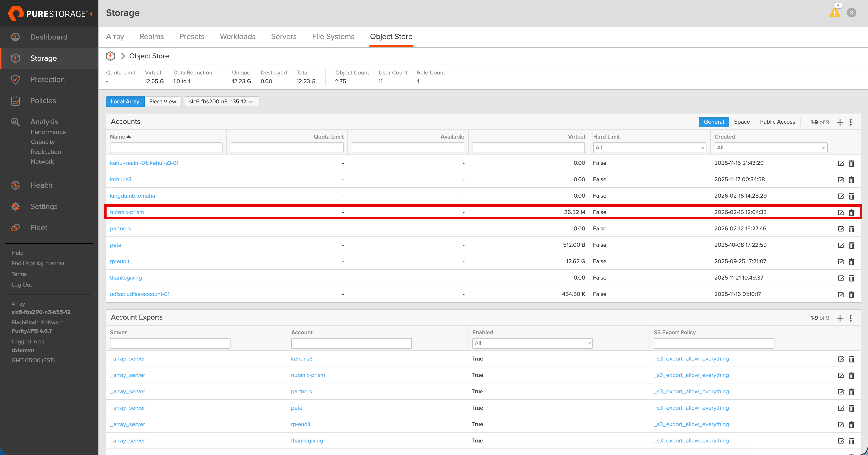
Task: Add a new account with plus icon
Action: click(840, 122)
